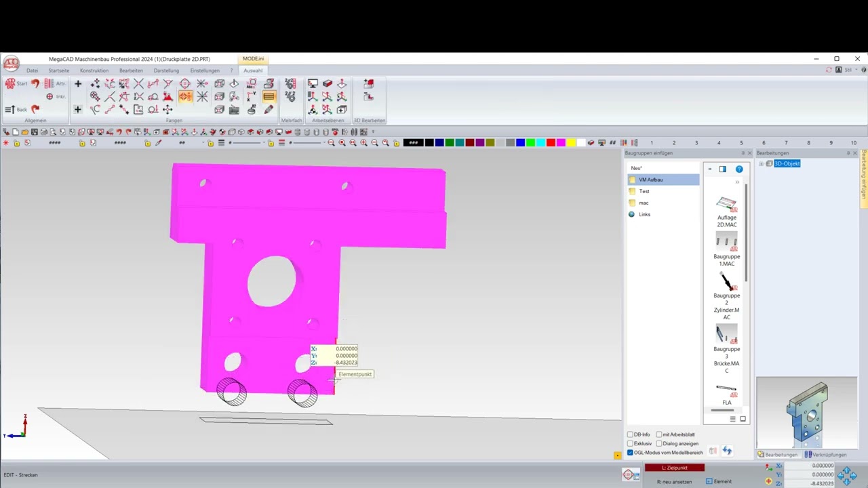
Task: Click the open folder icon in the quick toolbar
Action: 25,131
